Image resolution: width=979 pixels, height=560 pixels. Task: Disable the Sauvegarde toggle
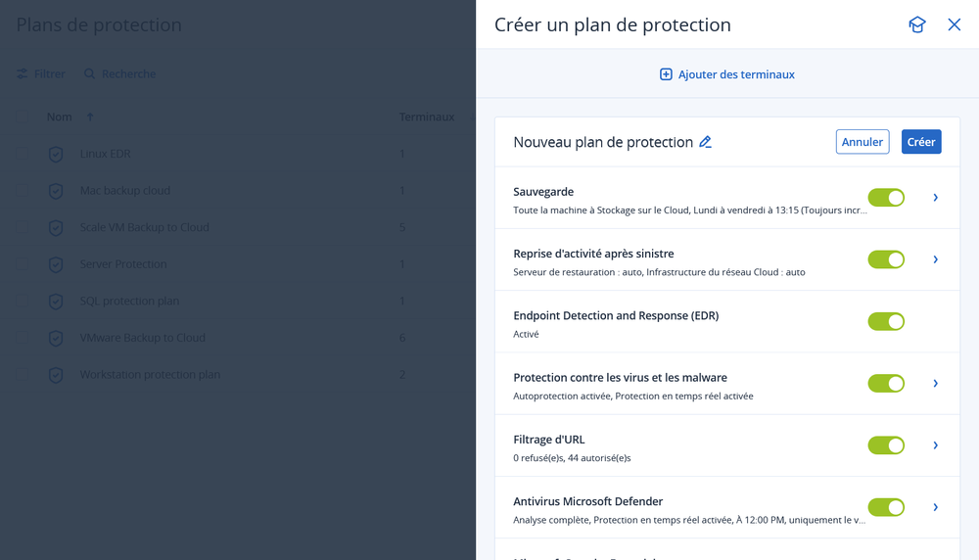pyautogui.click(x=885, y=198)
